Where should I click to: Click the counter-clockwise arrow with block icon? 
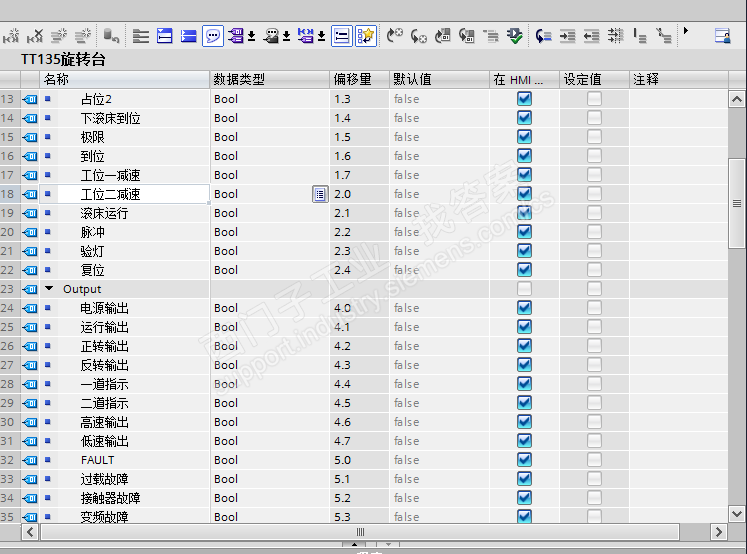click(466, 36)
